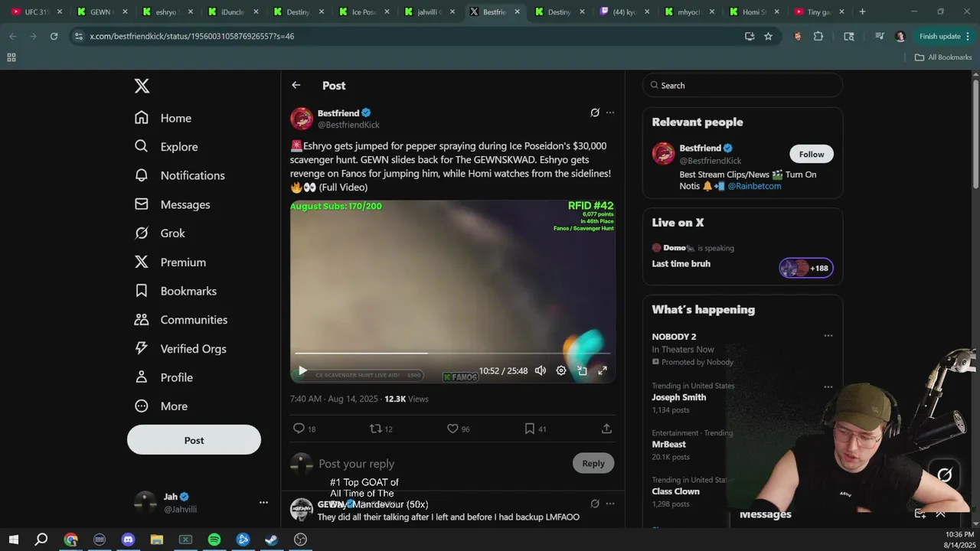The height and width of the screenshot is (551, 980).
Task: Open the Class Clown trending topic
Action: click(x=675, y=491)
